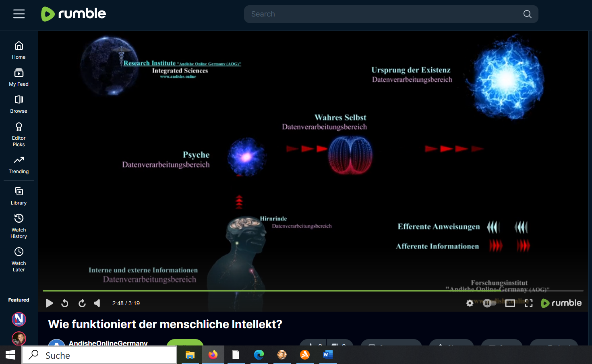
Task: Open Editor Picks in the sidebar
Action: tap(19, 134)
